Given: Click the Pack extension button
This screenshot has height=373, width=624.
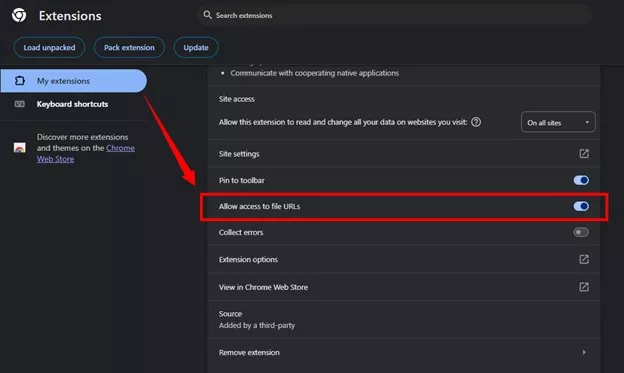Looking at the screenshot, I should pyautogui.click(x=129, y=47).
